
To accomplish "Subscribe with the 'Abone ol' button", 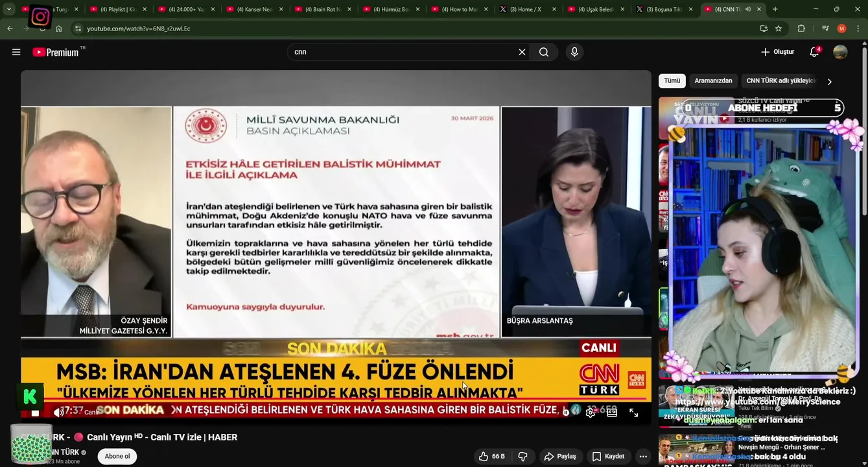I will click(x=117, y=457).
